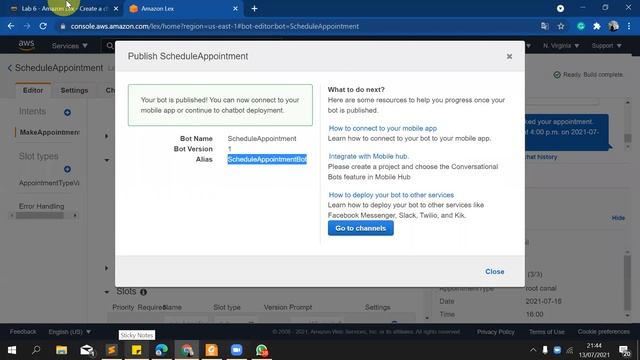Open File Explorer from taskbar

[62, 350]
